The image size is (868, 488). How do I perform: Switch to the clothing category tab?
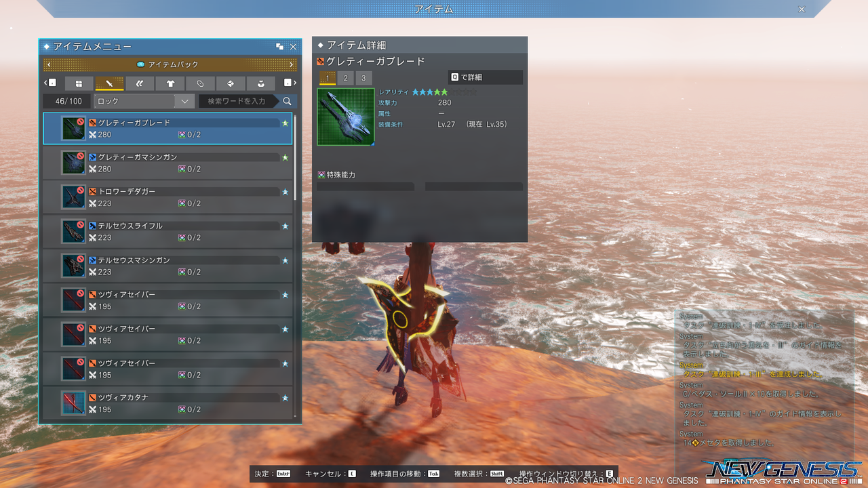tap(170, 83)
